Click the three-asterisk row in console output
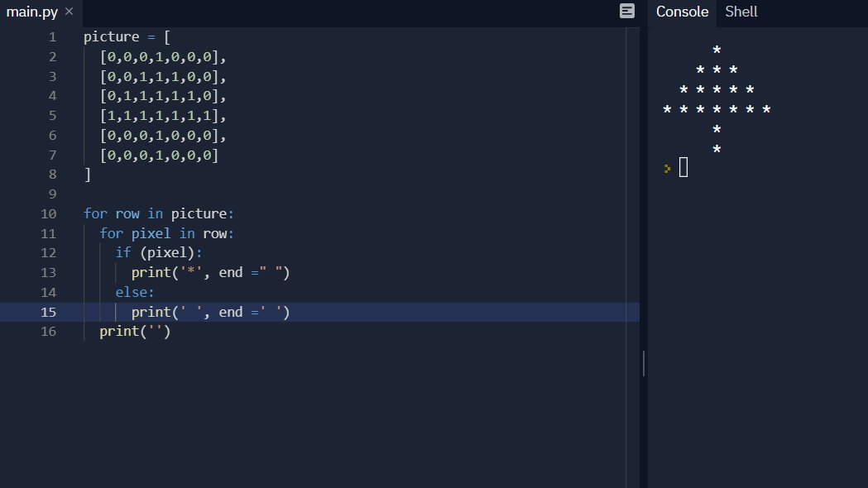This screenshot has height=488, width=868. coord(717,70)
